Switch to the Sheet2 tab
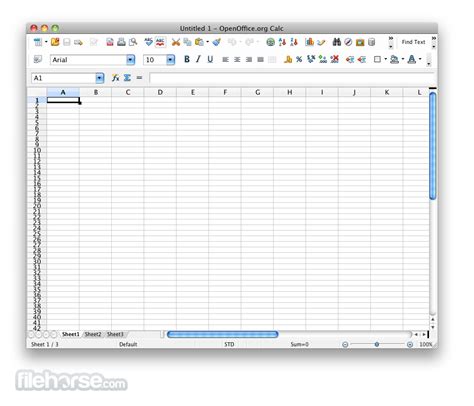474x406 pixels. (x=93, y=334)
